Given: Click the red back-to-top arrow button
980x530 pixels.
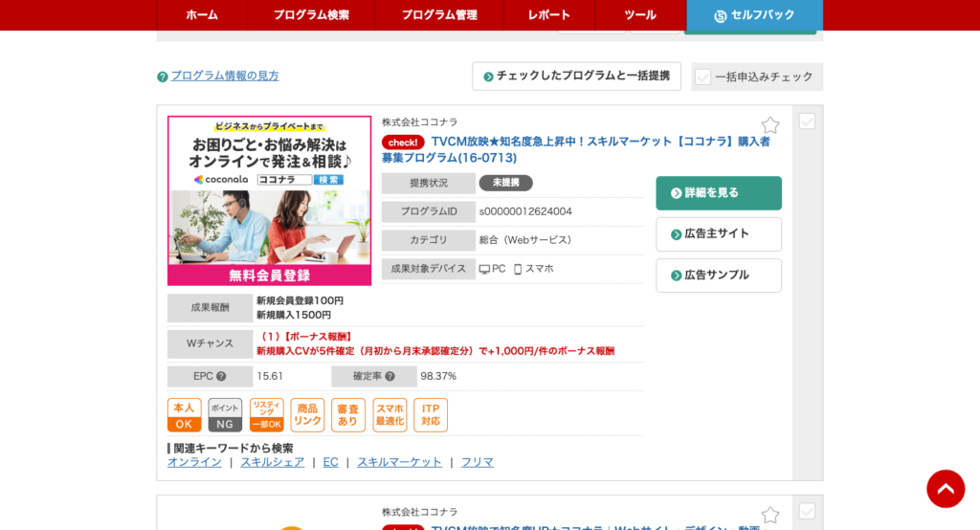Looking at the screenshot, I should [946, 489].
